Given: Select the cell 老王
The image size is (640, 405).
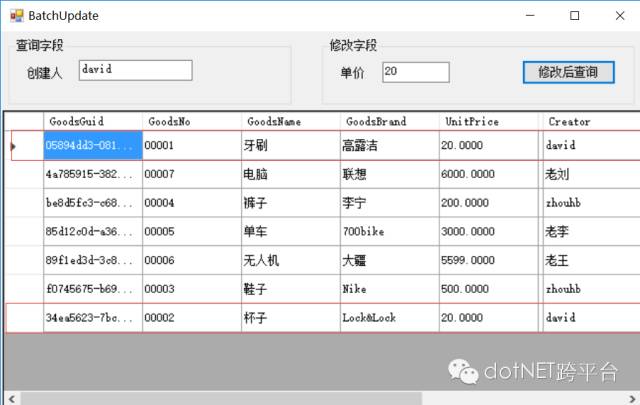Looking at the screenshot, I should click(x=591, y=260).
